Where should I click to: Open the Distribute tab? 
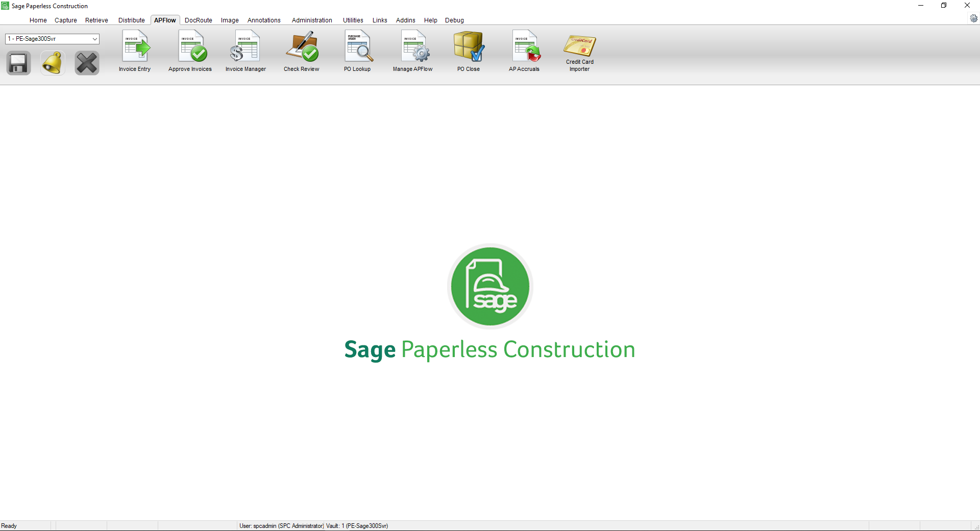pyautogui.click(x=132, y=20)
